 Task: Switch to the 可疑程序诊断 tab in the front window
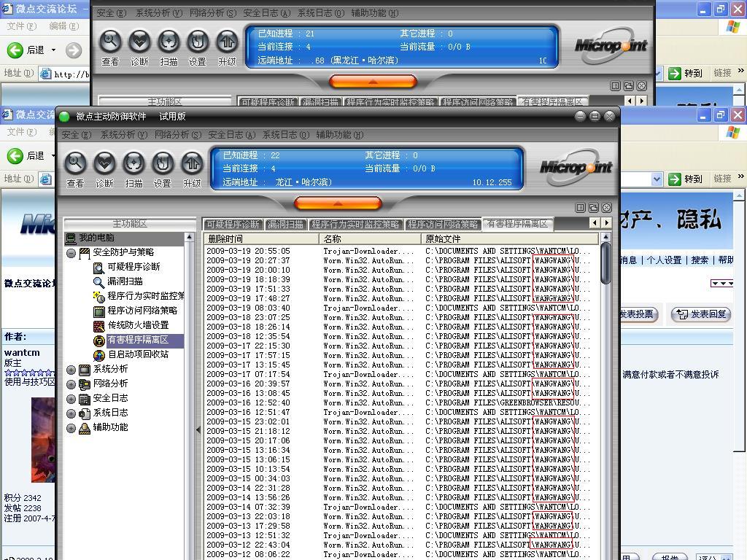(233, 225)
